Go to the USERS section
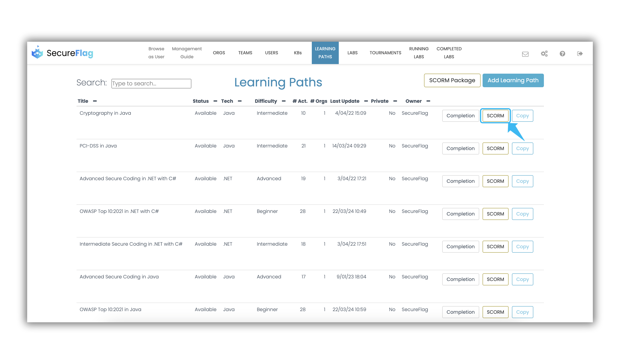 [x=271, y=53]
